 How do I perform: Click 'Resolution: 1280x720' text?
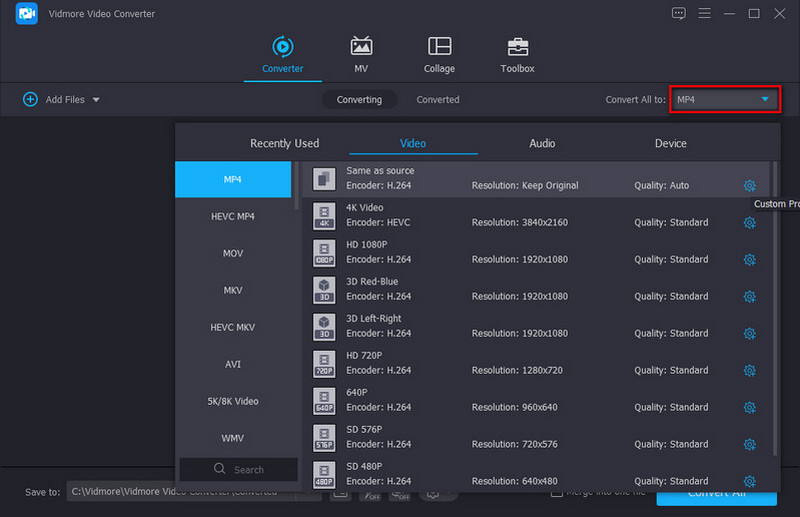tap(517, 371)
